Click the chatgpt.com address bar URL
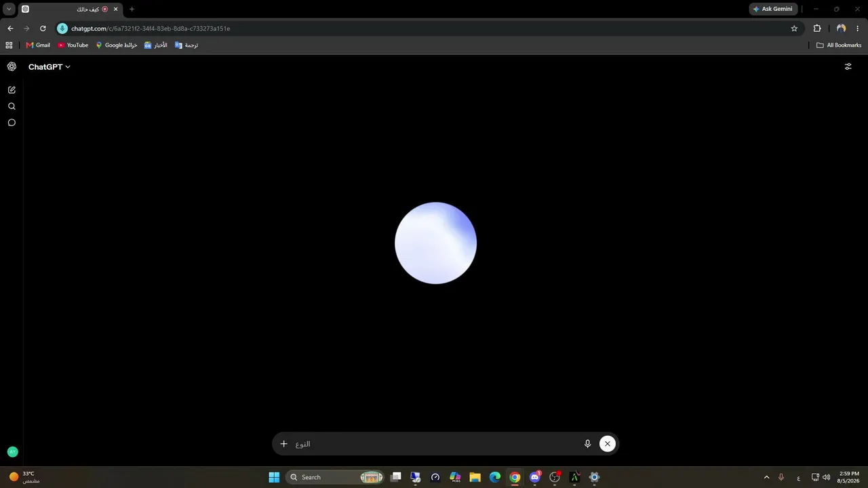Image resolution: width=868 pixels, height=488 pixels. 151,28
